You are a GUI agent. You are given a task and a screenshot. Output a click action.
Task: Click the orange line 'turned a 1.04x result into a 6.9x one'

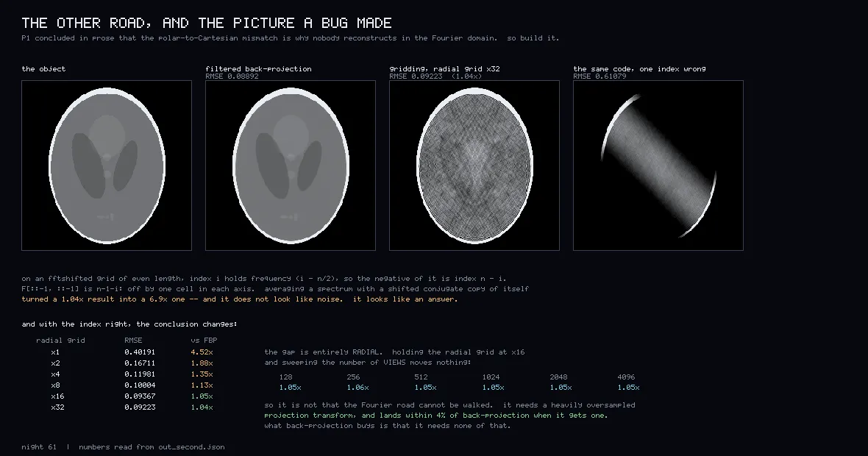pyautogui.click(x=240, y=299)
